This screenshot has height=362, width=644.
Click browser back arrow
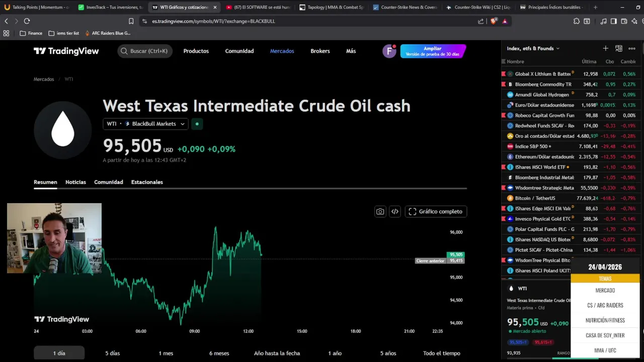tap(7, 21)
